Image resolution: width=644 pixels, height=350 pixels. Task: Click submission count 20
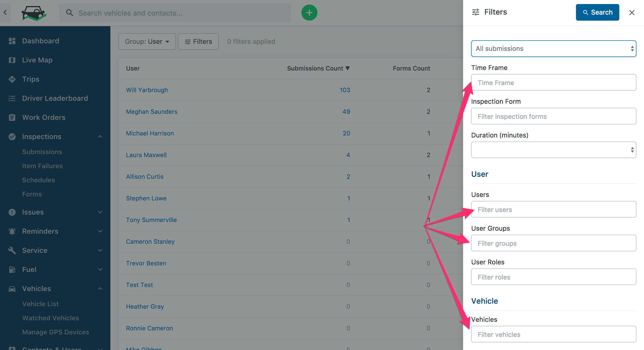coord(346,133)
